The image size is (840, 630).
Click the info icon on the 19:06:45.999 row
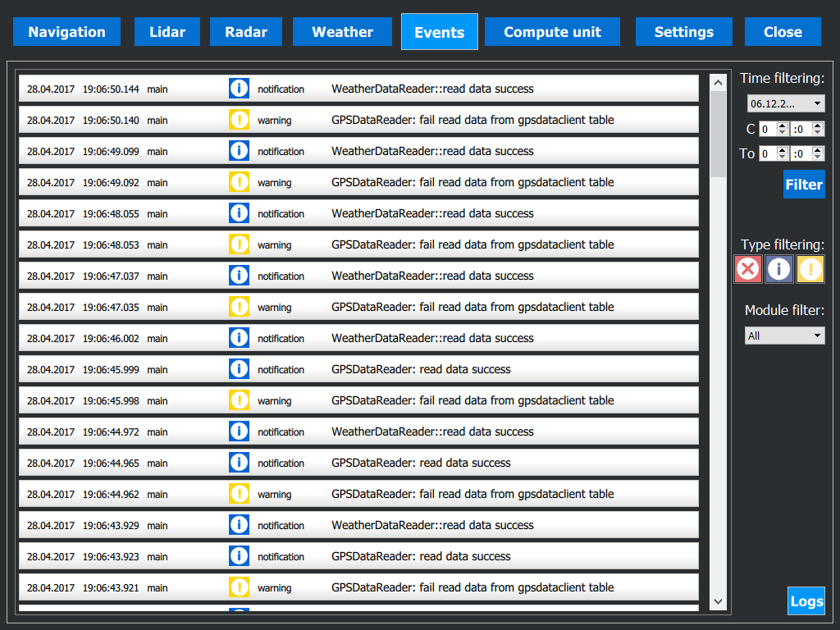239,368
